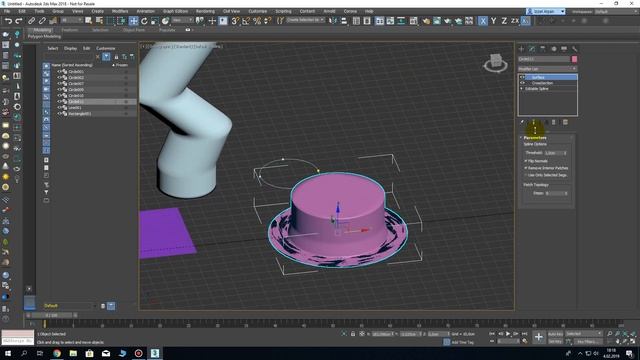The width and height of the screenshot is (640, 360).
Task: Select the Unlink Selection tool
Action: [42, 20]
